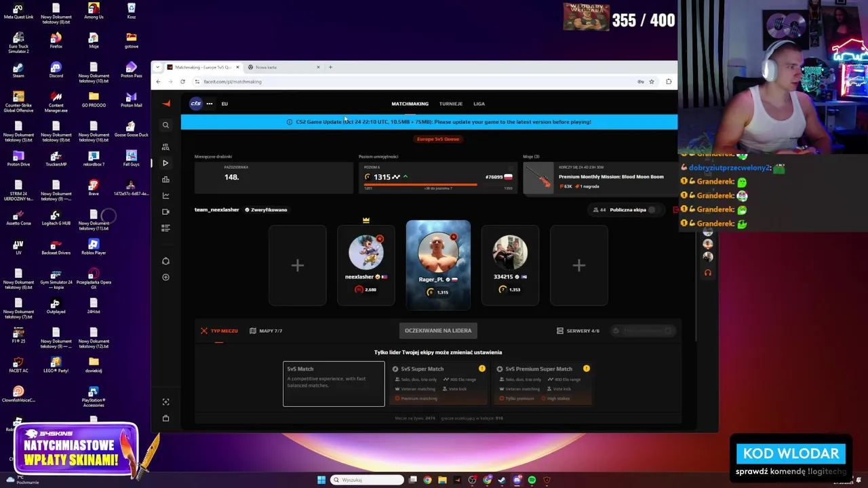Open neexlasher's player card
Image resolution: width=868 pixels, height=488 pixels.
point(366,266)
